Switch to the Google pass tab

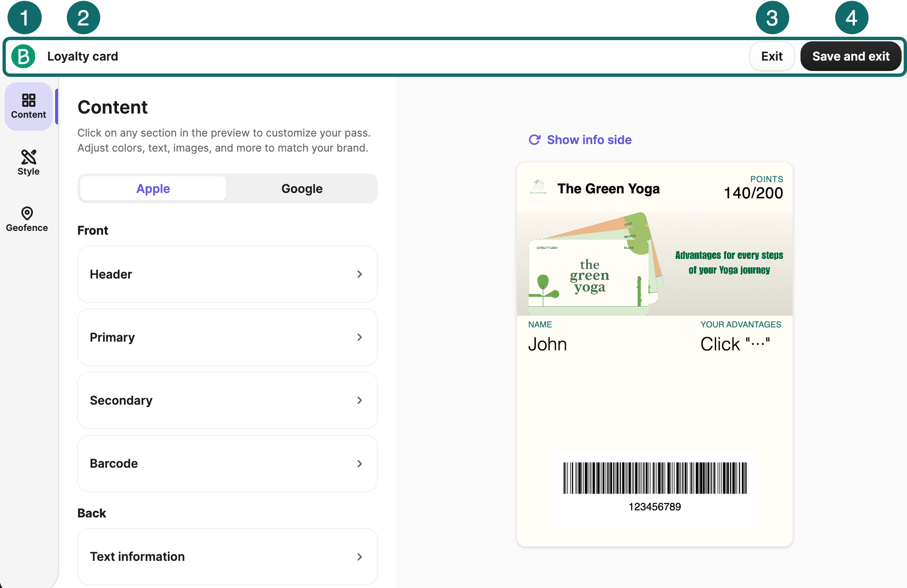pyautogui.click(x=302, y=189)
